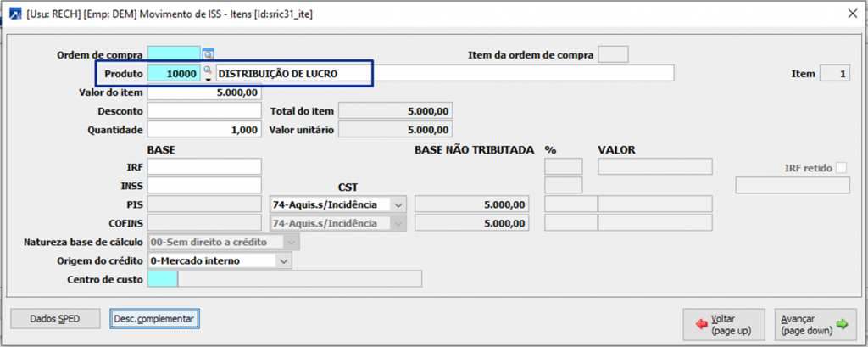Click the Quantidade field
The image size is (868, 347).
[204, 130]
